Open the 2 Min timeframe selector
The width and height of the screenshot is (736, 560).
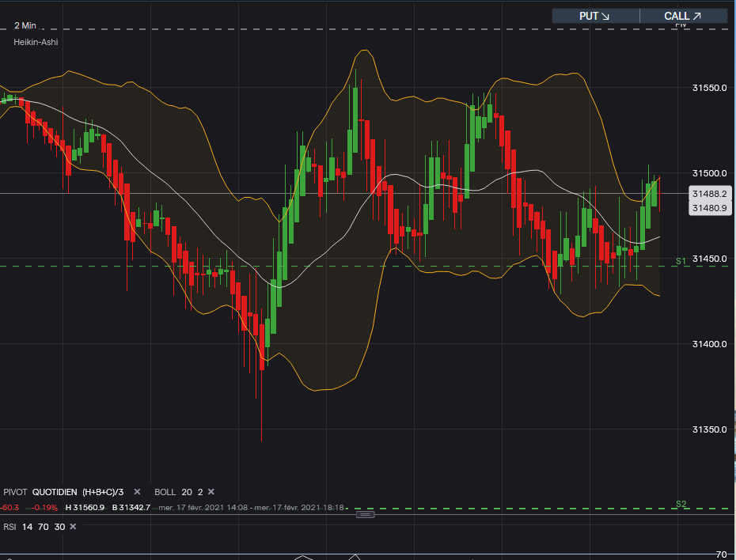point(25,25)
